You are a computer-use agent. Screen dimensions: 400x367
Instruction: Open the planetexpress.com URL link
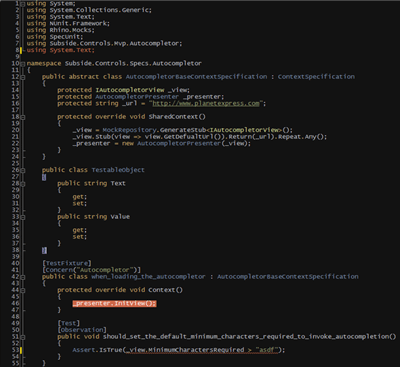[x=206, y=103]
